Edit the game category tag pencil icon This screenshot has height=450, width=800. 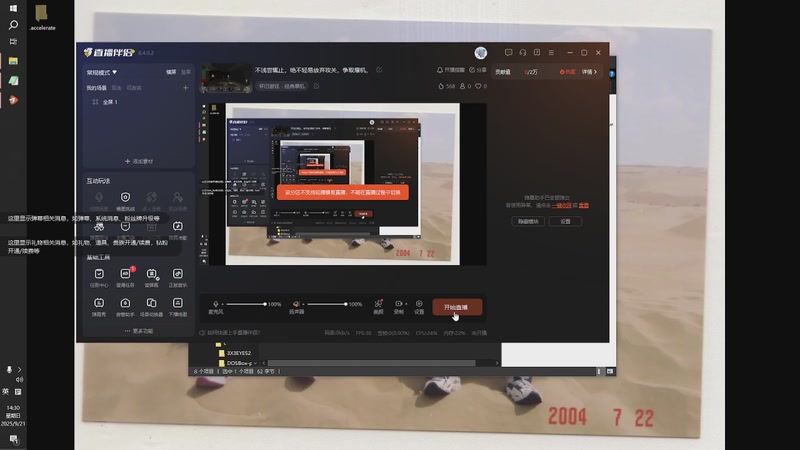pyautogui.click(x=316, y=86)
